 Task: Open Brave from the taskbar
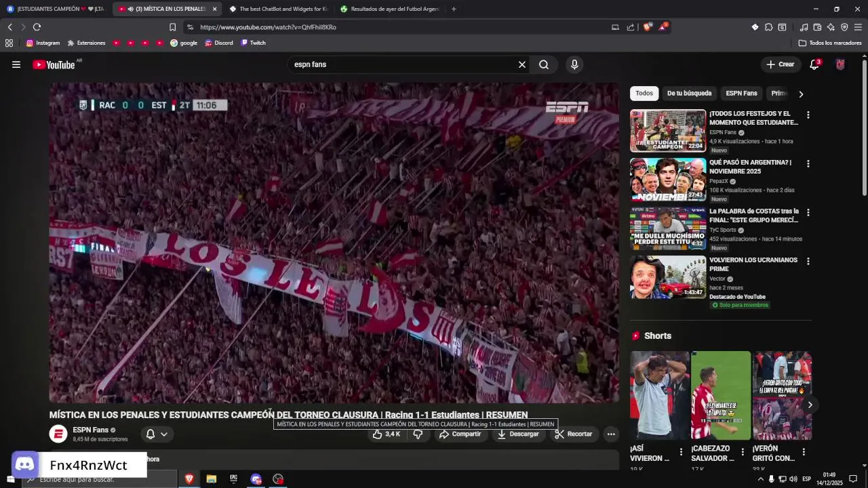(189, 479)
